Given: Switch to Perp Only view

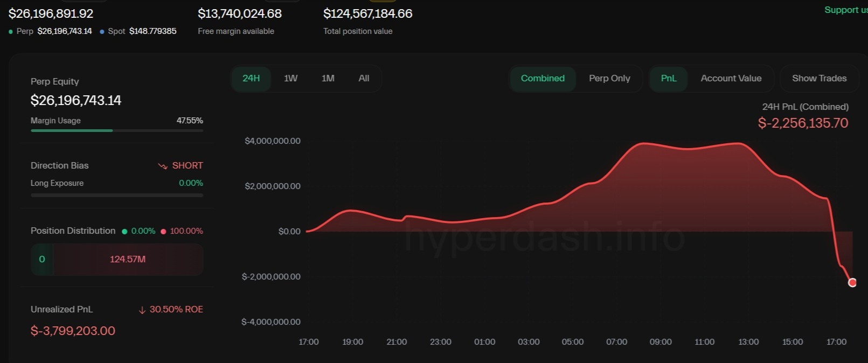Looking at the screenshot, I should pyautogui.click(x=609, y=79).
